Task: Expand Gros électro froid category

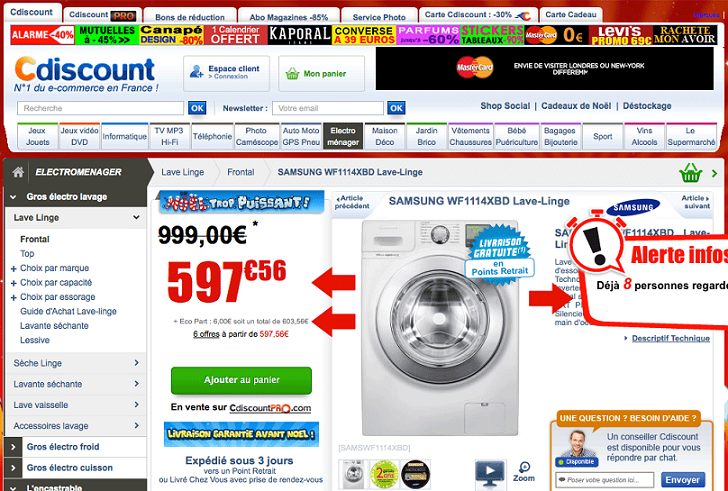Action: click(63, 447)
